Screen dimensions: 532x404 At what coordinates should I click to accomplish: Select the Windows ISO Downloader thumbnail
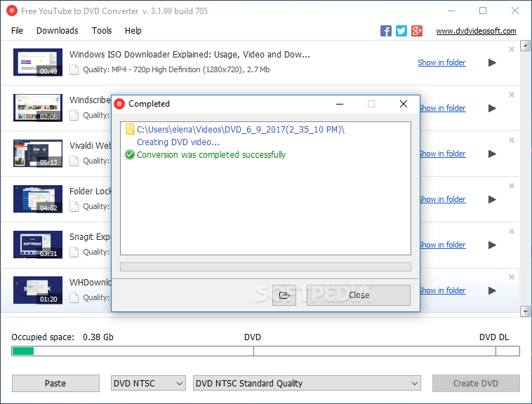(x=38, y=62)
